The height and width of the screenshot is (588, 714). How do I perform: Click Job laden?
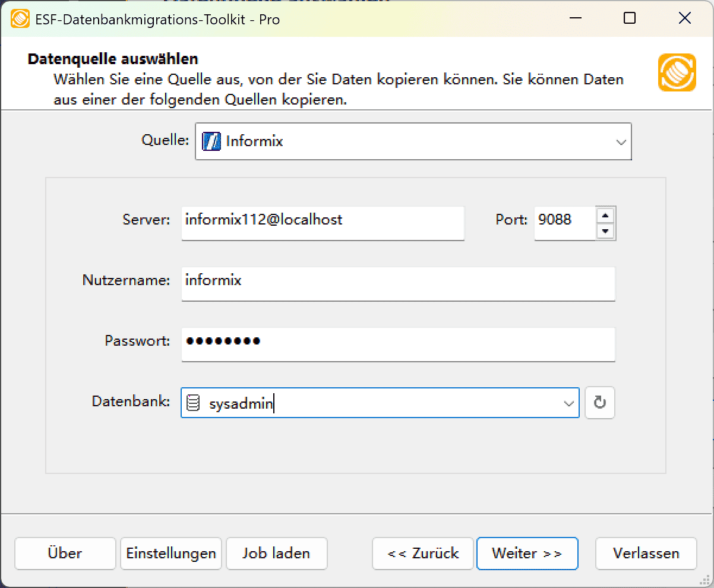pos(276,553)
